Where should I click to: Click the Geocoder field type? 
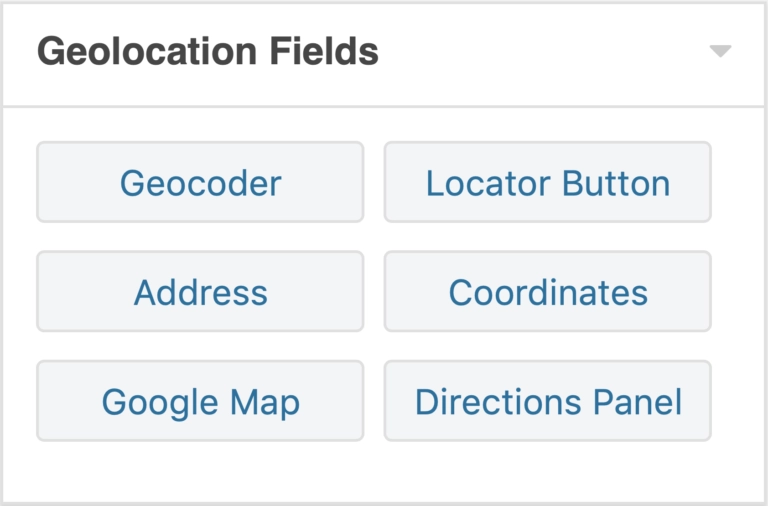point(200,183)
